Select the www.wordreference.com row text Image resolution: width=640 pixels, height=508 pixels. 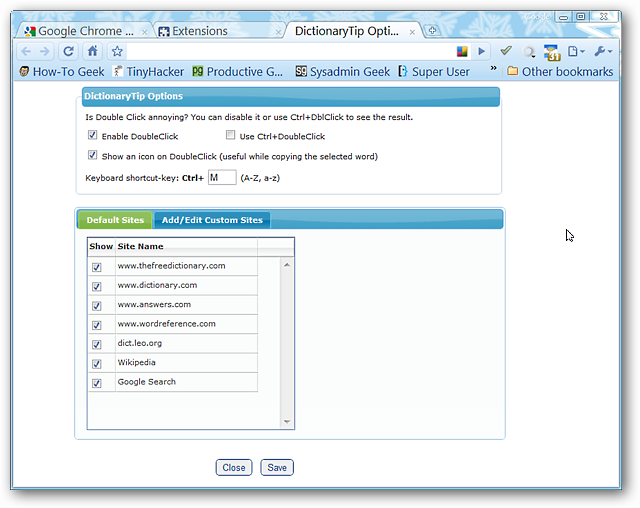coord(167,324)
